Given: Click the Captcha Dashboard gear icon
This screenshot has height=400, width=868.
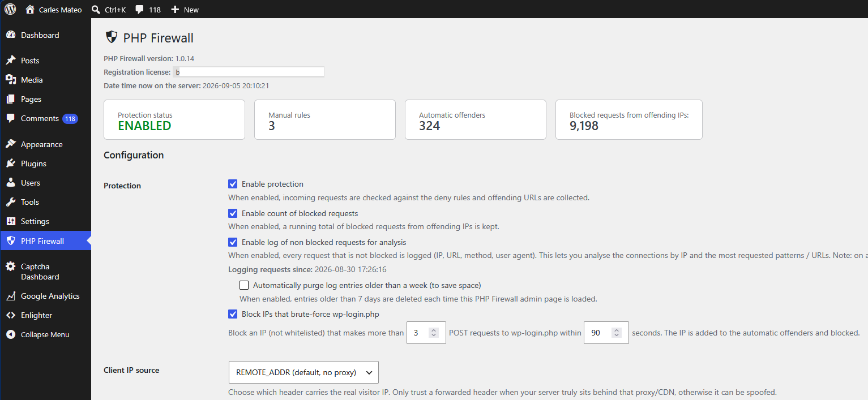Looking at the screenshot, I should pyautogui.click(x=11, y=266).
